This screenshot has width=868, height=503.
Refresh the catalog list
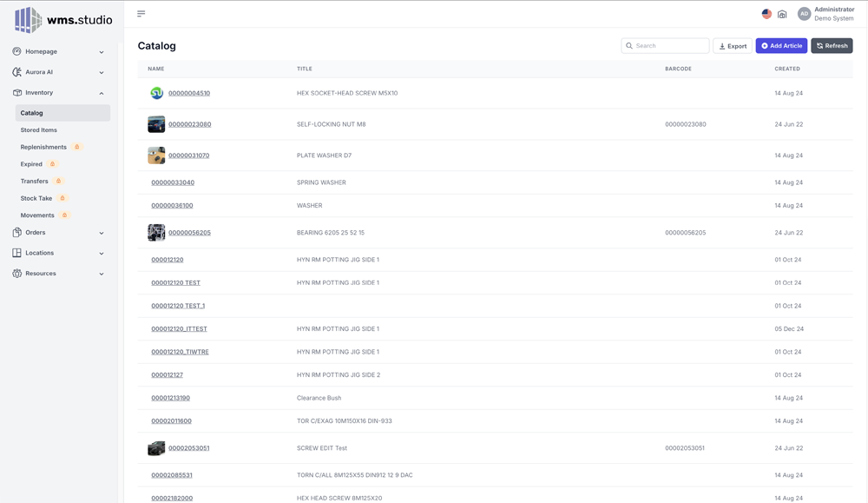coord(832,46)
